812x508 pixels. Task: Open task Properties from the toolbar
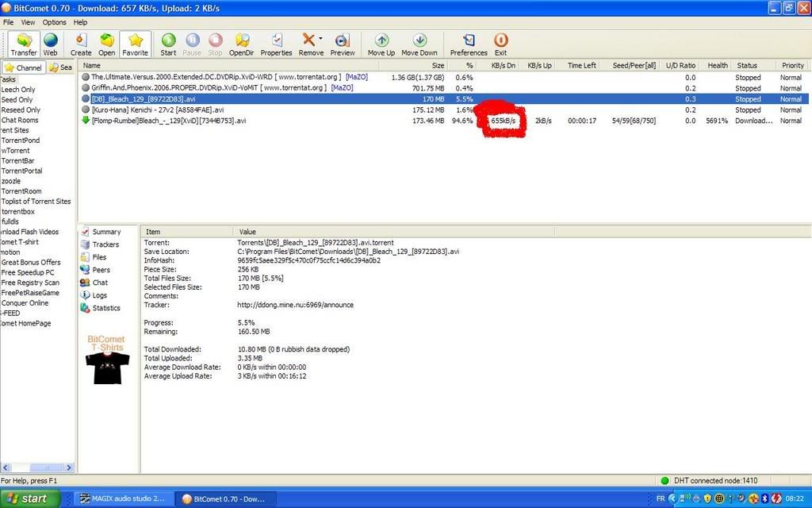point(276,44)
